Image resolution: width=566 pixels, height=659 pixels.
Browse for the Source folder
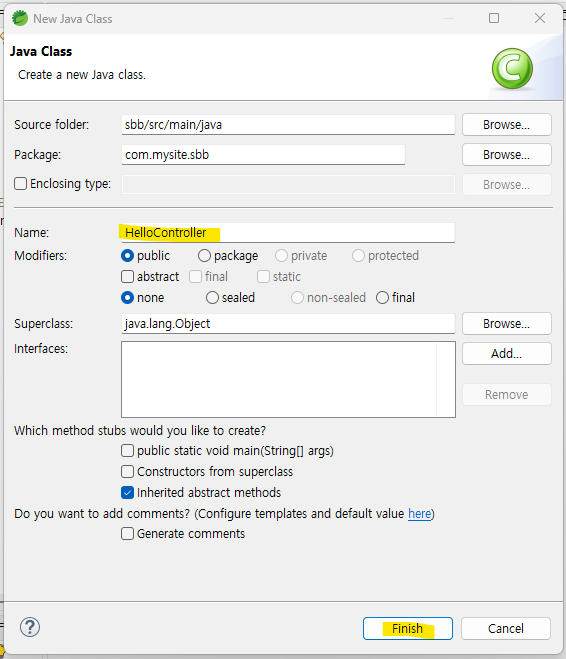pos(507,125)
